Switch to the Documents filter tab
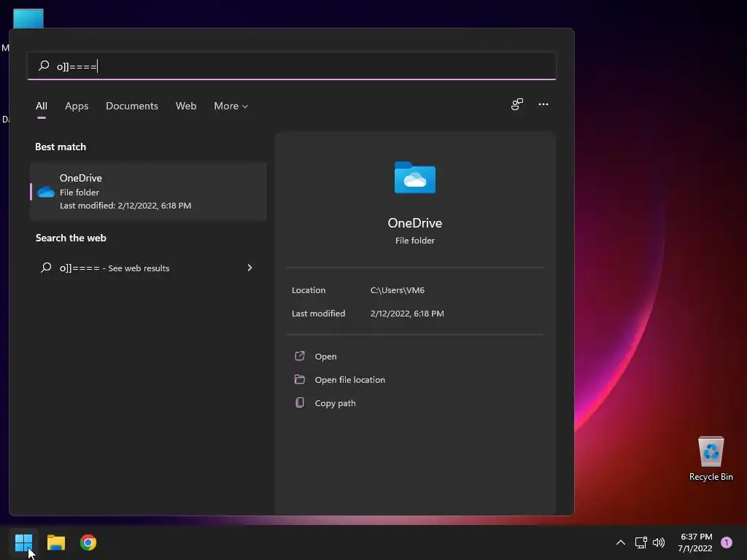Image resolution: width=747 pixels, height=560 pixels. click(x=132, y=106)
